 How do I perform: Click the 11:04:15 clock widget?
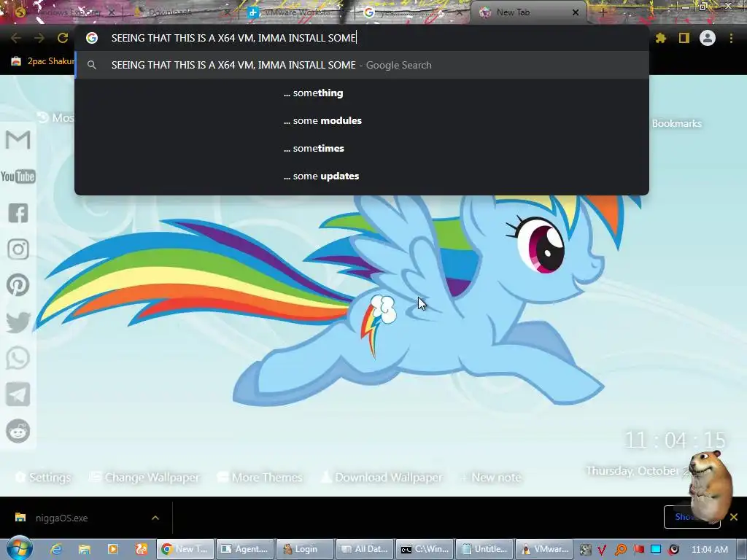tap(675, 440)
